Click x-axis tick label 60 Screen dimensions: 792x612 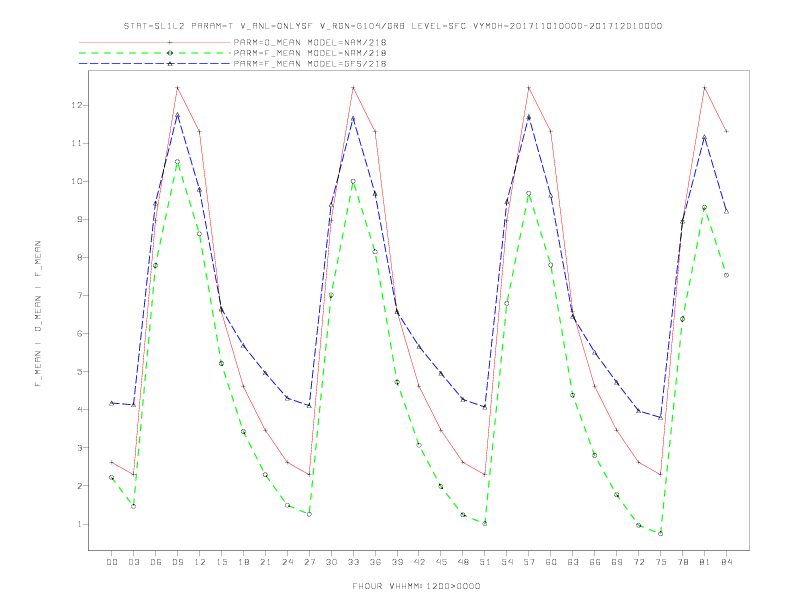point(551,562)
